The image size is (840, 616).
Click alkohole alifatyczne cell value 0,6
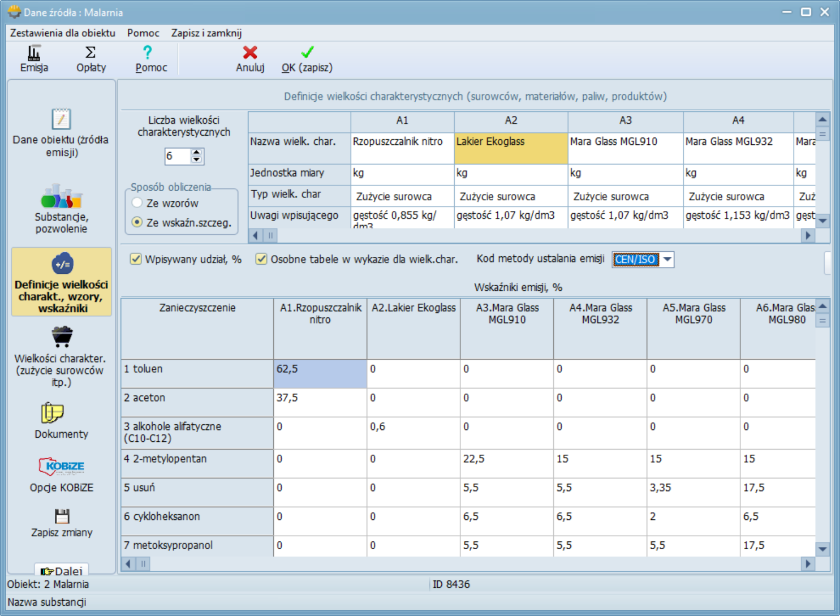tap(413, 433)
